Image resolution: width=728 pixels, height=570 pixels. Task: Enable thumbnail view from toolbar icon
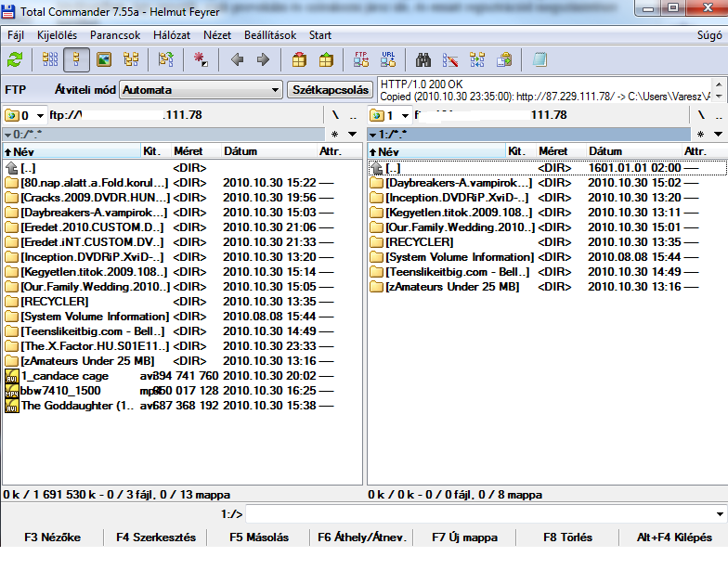104,59
